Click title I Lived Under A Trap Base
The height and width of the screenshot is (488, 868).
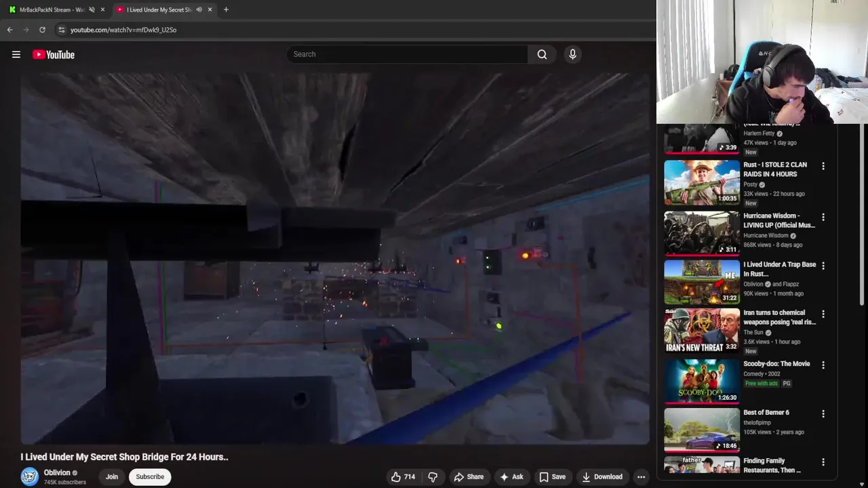pos(780,269)
